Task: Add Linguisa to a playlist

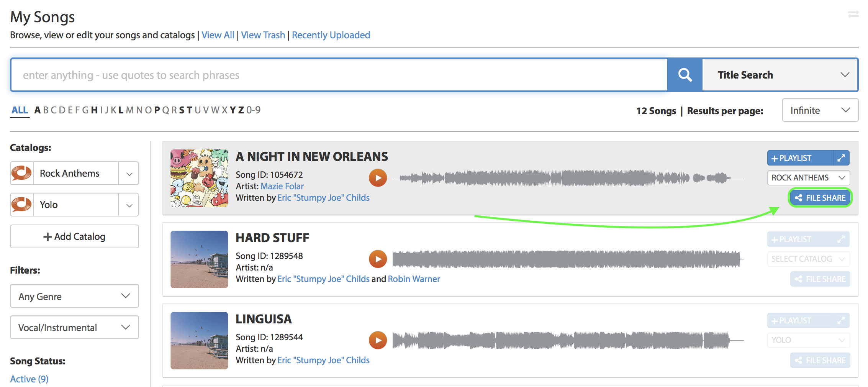Action: pyautogui.click(x=800, y=320)
